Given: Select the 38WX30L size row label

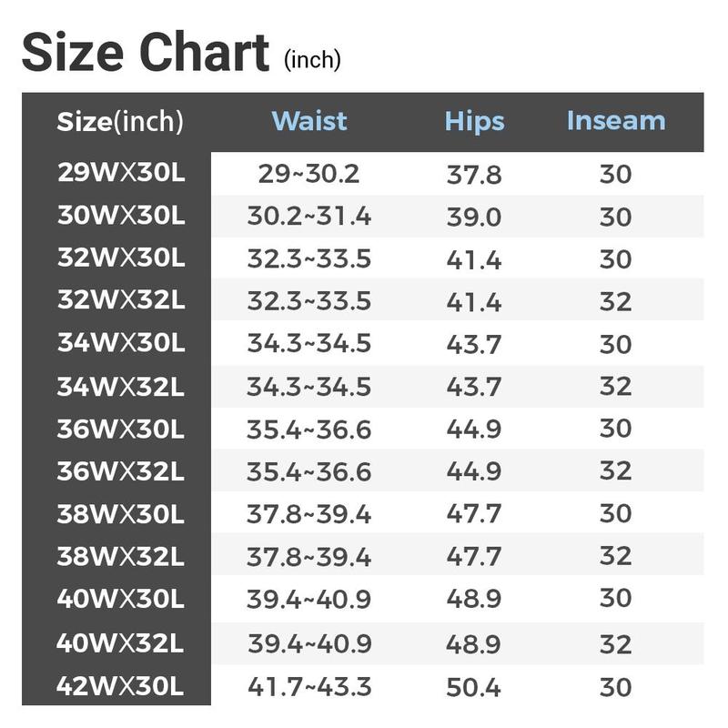Looking at the screenshot, I should pyautogui.click(x=120, y=513).
